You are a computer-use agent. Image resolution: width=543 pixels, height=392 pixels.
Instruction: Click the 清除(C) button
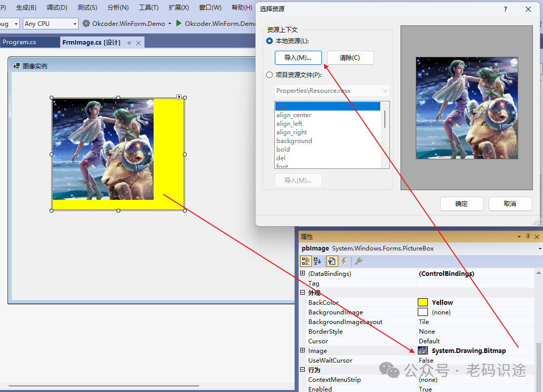point(350,57)
